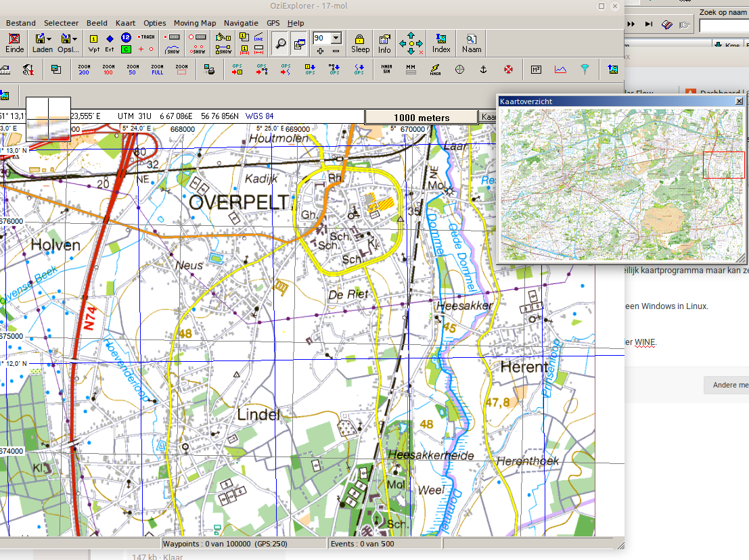
Task: Click the 1000 meters scale button
Action: coord(421,118)
